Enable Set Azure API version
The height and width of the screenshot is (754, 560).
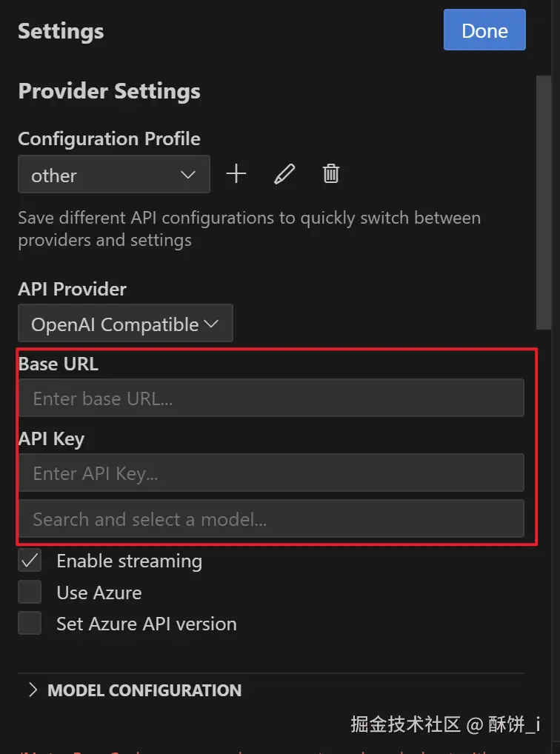pyautogui.click(x=30, y=624)
